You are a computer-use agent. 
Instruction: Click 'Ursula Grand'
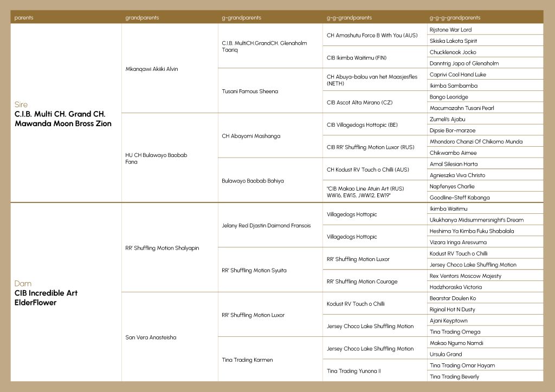(446, 354)
